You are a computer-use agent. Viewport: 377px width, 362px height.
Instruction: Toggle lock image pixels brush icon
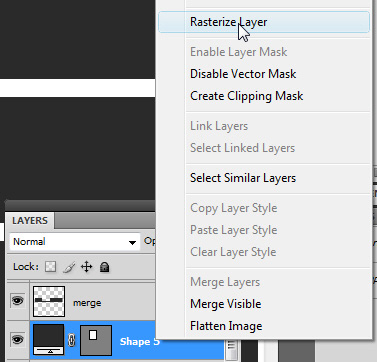click(x=69, y=267)
